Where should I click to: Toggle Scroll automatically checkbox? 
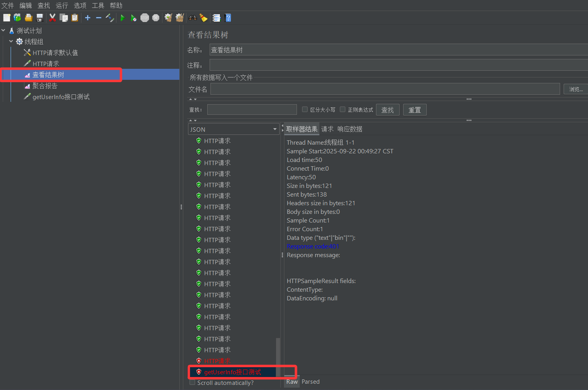click(x=192, y=382)
